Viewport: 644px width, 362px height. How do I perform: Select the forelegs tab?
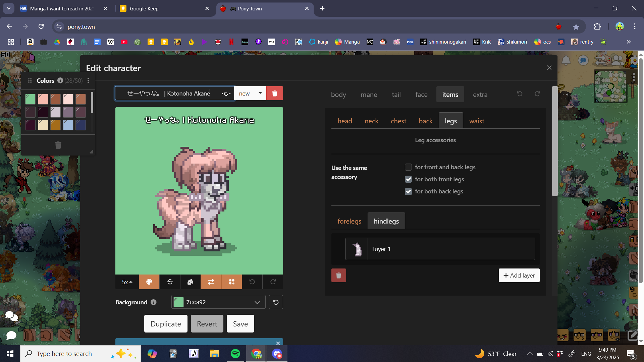click(x=349, y=221)
